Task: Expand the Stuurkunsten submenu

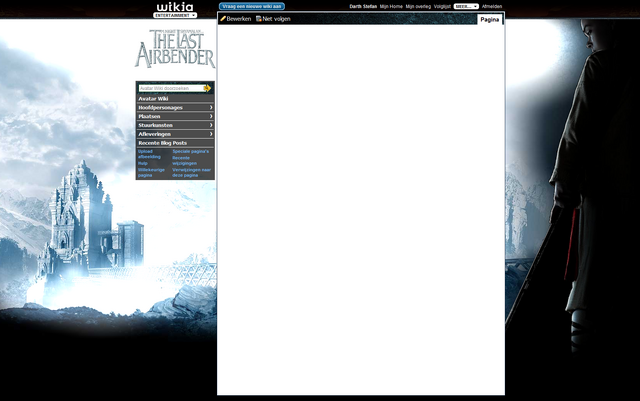Action: 175,125
